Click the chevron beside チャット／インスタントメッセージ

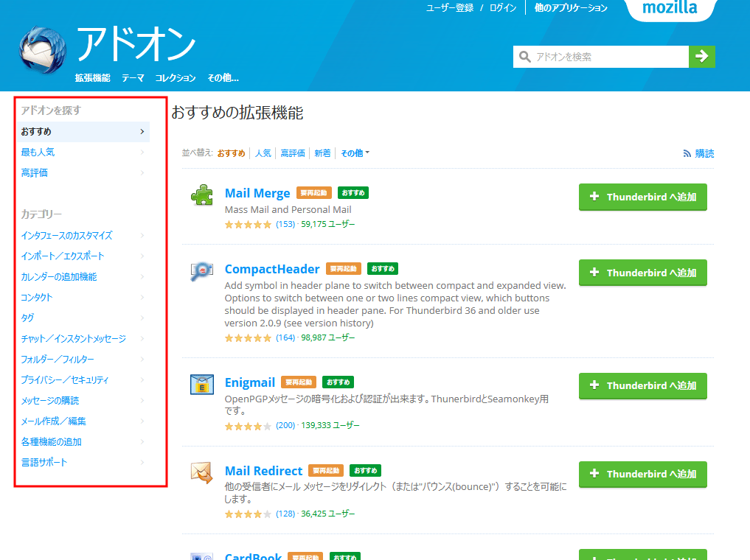pos(142,338)
